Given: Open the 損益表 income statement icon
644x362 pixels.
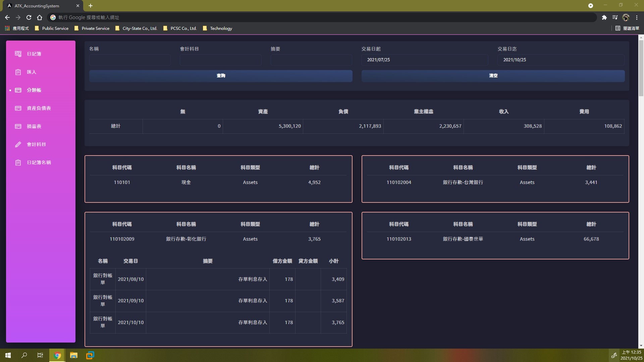Looking at the screenshot, I should tap(18, 126).
